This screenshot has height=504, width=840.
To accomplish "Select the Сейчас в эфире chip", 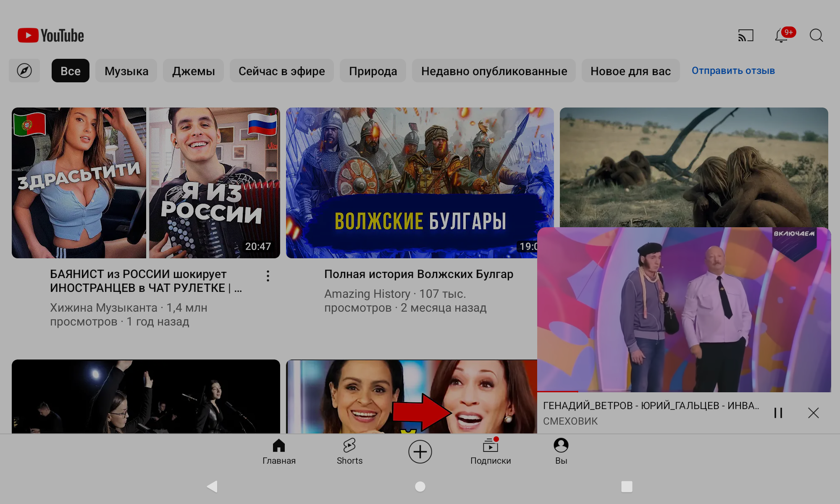I will 281,71.
